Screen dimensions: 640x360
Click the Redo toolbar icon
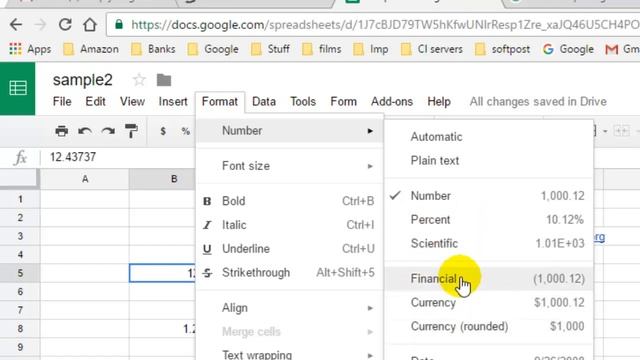point(108,131)
